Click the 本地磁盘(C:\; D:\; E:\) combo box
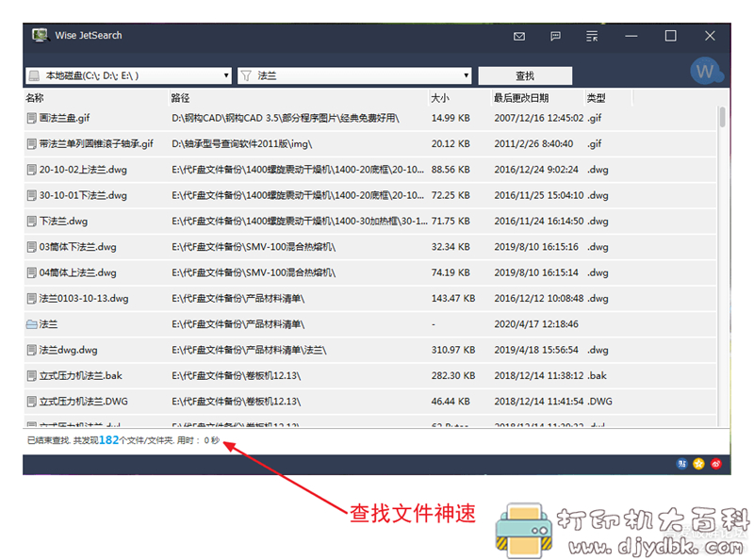This screenshot has height=560, width=754. 128,76
